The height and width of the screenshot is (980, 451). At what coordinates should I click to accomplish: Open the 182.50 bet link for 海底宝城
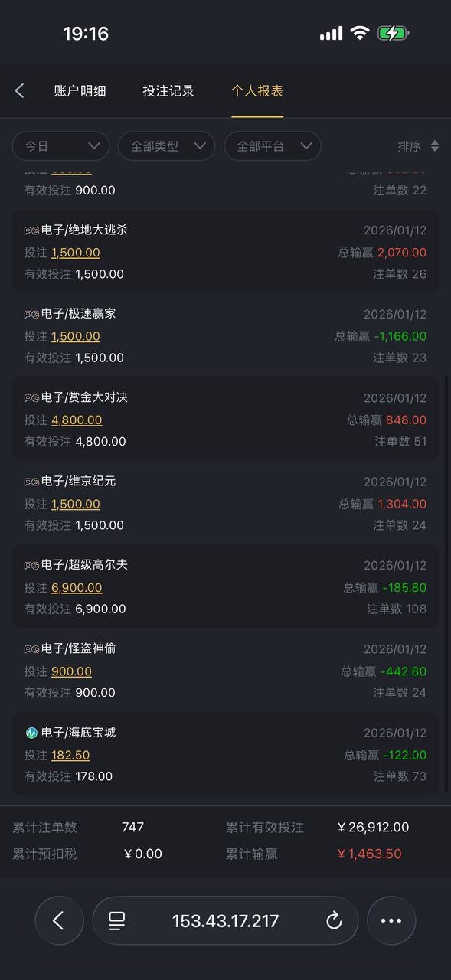pos(72,754)
